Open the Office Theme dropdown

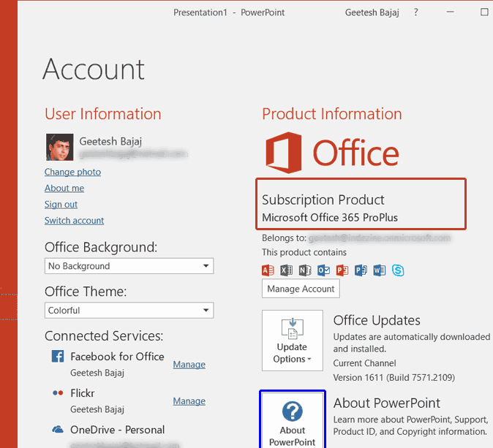pos(129,310)
